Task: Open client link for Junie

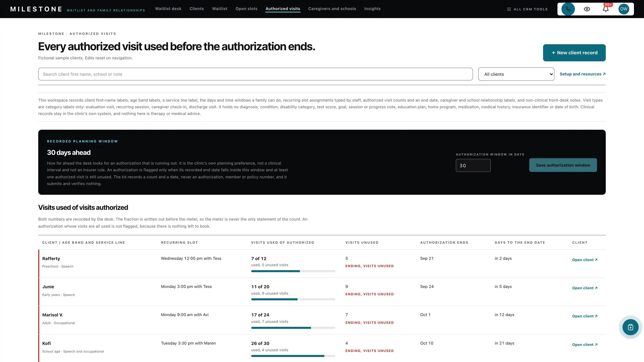Action: click(585, 288)
